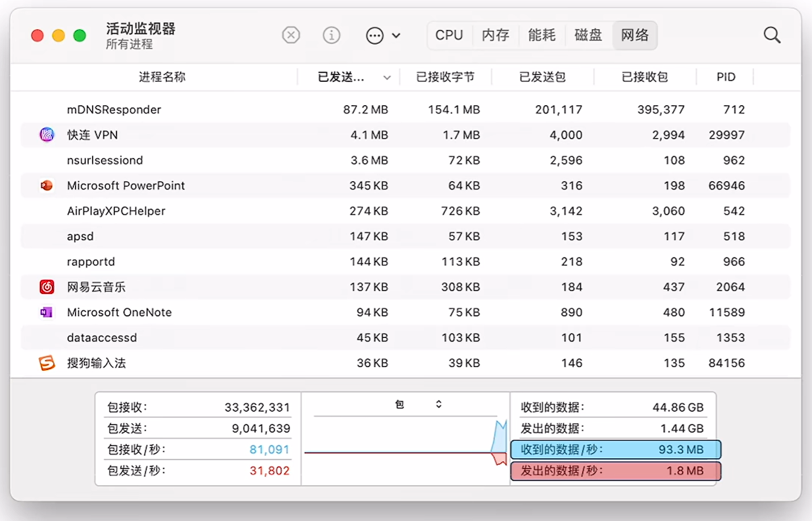The height and width of the screenshot is (521, 812).
Task: Open the 能耗 tab
Action: pos(542,35)
